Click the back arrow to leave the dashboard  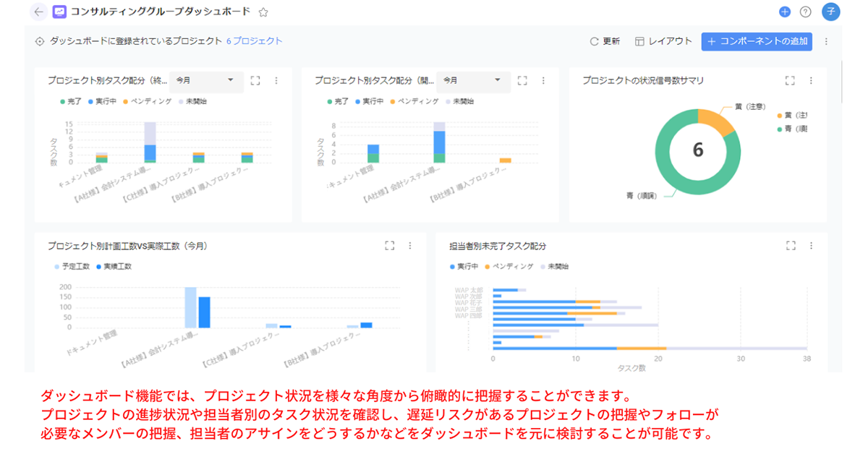pos(38,12)
